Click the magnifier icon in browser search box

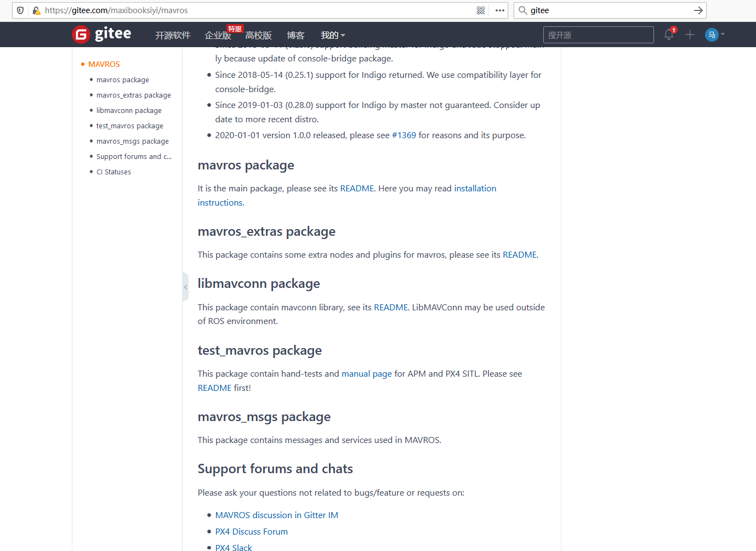(523, 10)
